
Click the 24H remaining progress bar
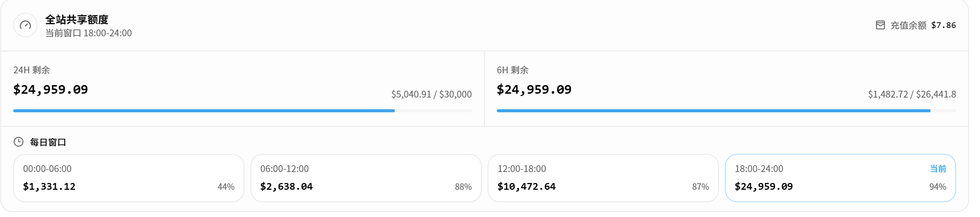(x=242, y=111)
